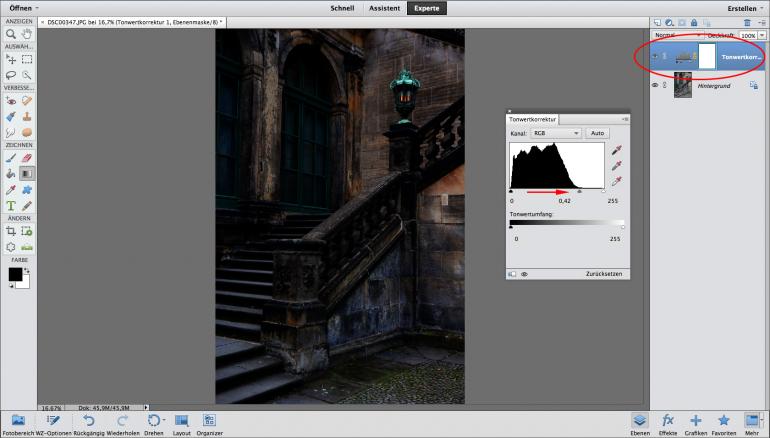770x438 pixels.
Task: Select the Straighten tool
Action: 27,246
